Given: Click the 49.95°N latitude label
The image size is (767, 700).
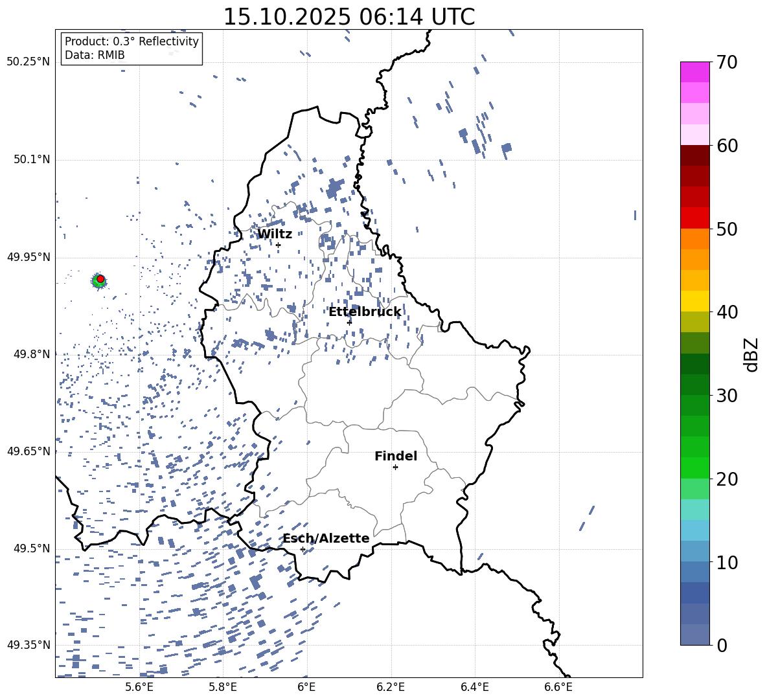Looking at the screenshot, I should pos(29,257).
